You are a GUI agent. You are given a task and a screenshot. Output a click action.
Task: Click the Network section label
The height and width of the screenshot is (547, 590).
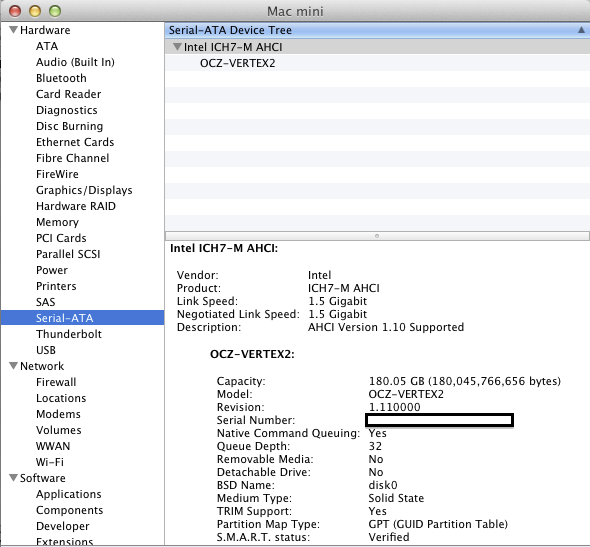tap(42, 366)
